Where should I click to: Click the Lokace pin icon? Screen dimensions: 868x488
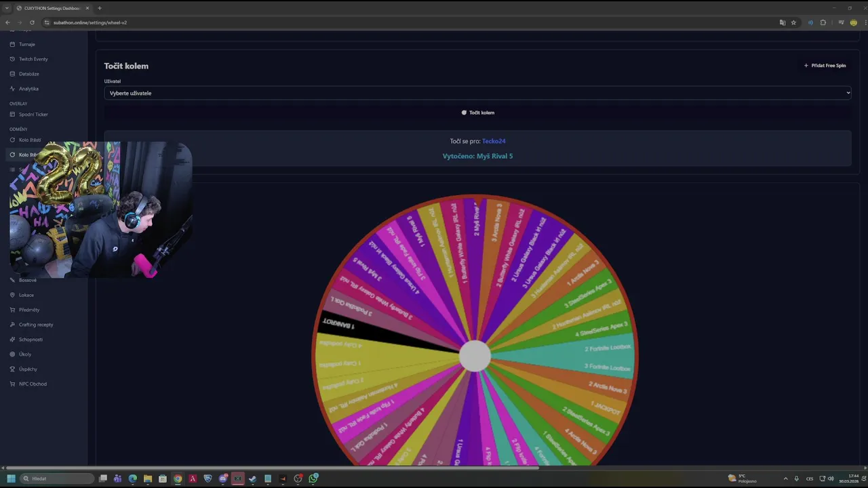point(12,295)
